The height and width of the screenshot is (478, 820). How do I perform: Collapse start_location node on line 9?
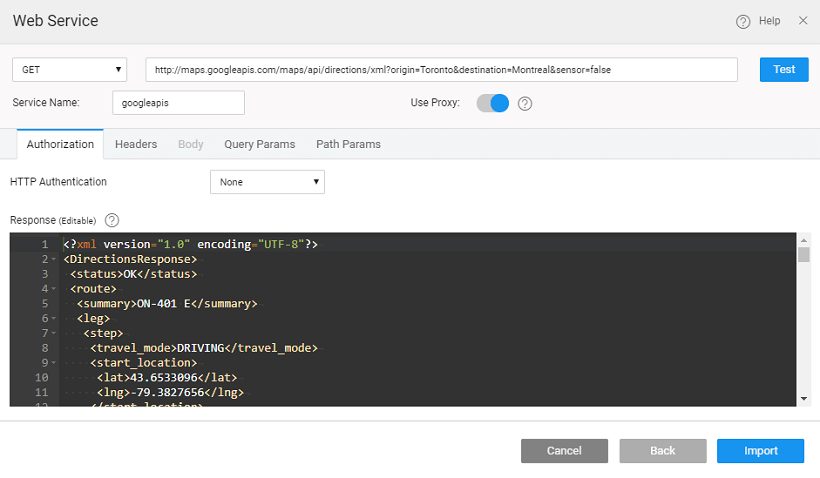tap(54, 363)
